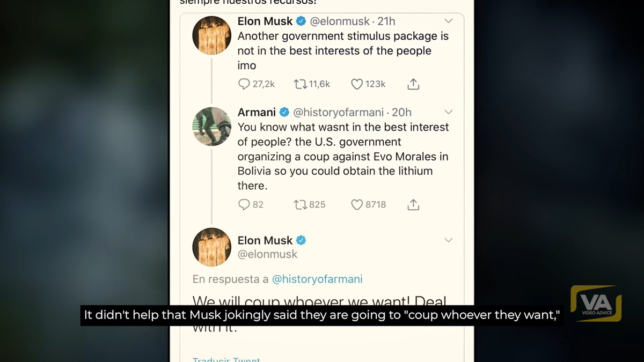Retweet Armani's Bolivia coup tweet
The height and width of the screenshot is (362, 644).
[300, 205]
